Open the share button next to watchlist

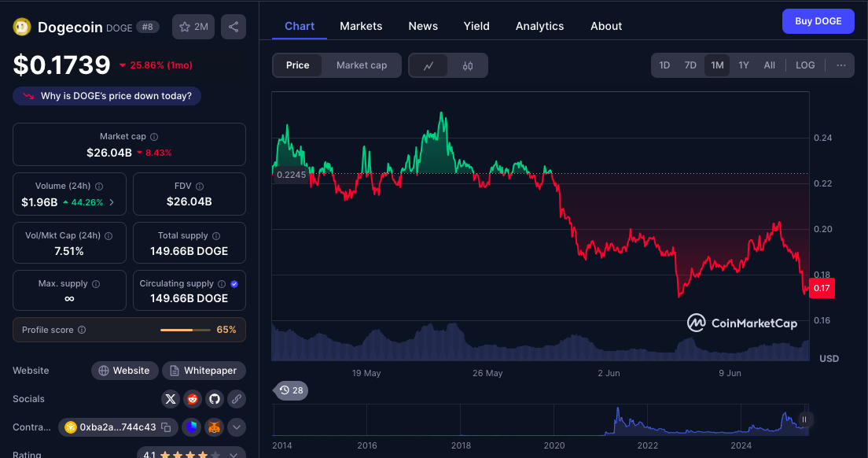pyautogui.click(x=234, y=27)
